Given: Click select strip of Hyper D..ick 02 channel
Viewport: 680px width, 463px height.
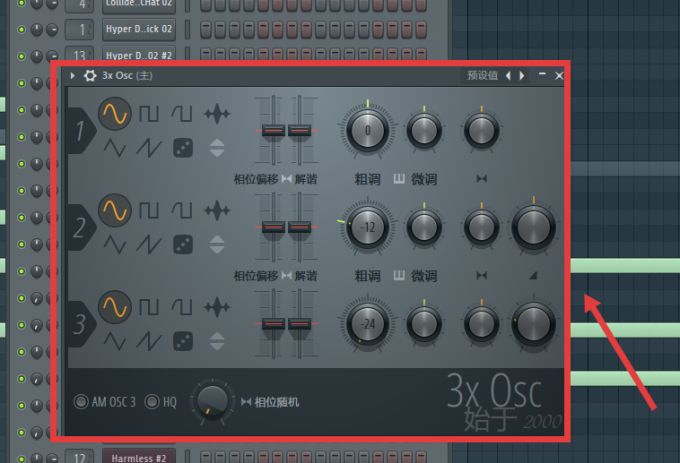Looking at the screenshot, I should [187, 29].
